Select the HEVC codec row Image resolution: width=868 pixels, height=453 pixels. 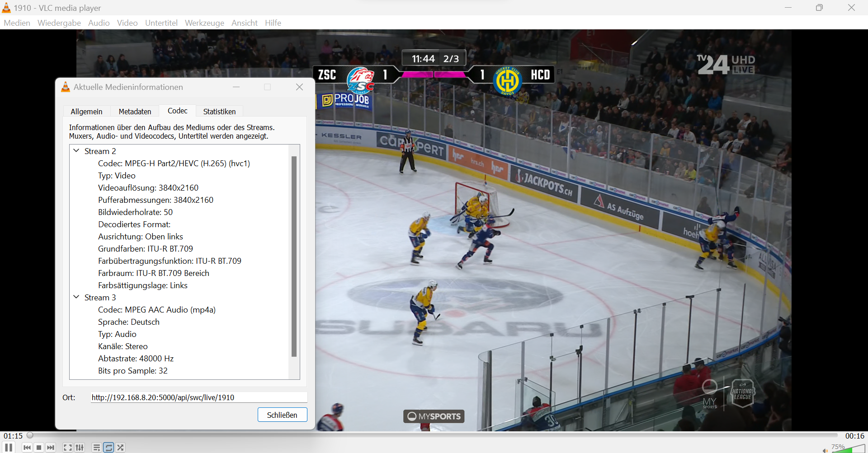coord(174,163)
